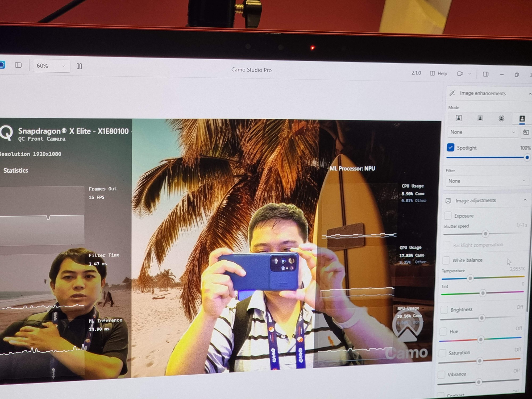Click the Statistics heading in preview
Viewport: 532px width, 399px height.
click(16, 171)
